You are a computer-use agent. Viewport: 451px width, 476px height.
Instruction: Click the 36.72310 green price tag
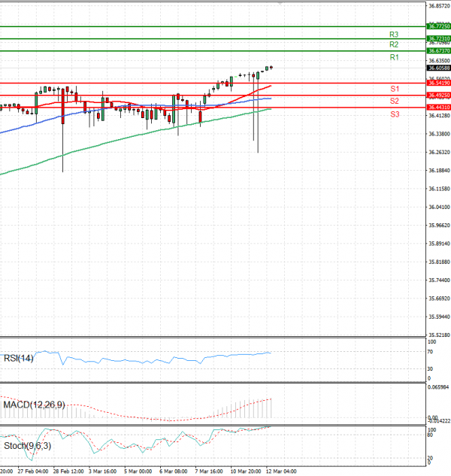coord(439,38)
